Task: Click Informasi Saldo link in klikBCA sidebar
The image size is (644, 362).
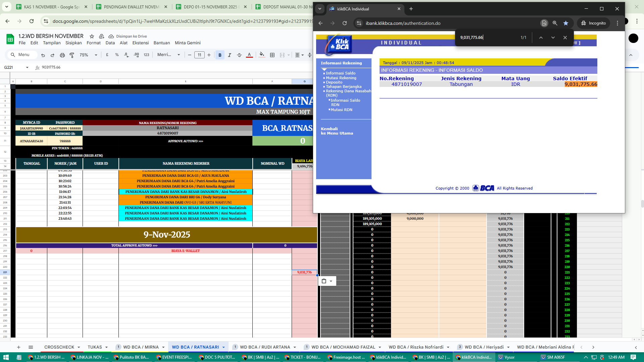Action: pyautogui.click(x=341, y=73)
